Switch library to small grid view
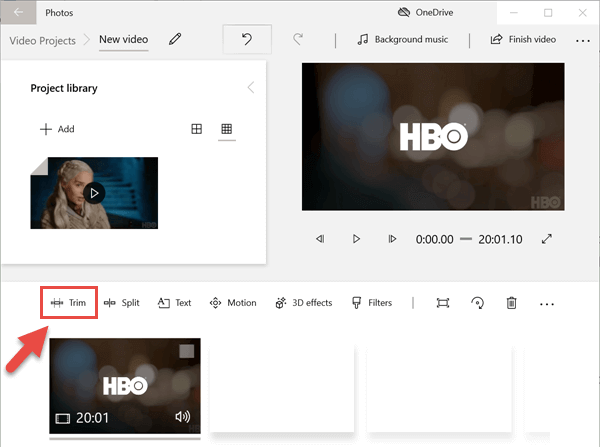Image resolution: width=600 pixels, height=447 pixels. pos(227,129)
